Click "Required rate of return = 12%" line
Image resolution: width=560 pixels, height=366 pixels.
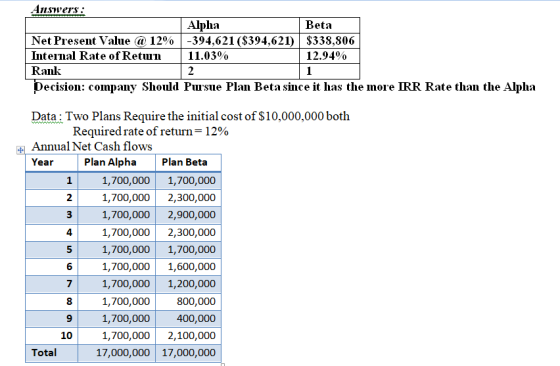point(151,131)
